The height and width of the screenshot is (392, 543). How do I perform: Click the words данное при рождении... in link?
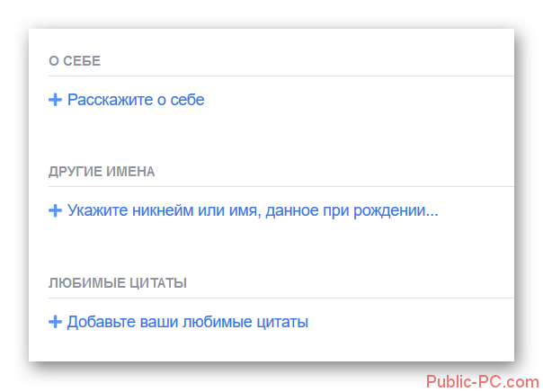(352, 210)
